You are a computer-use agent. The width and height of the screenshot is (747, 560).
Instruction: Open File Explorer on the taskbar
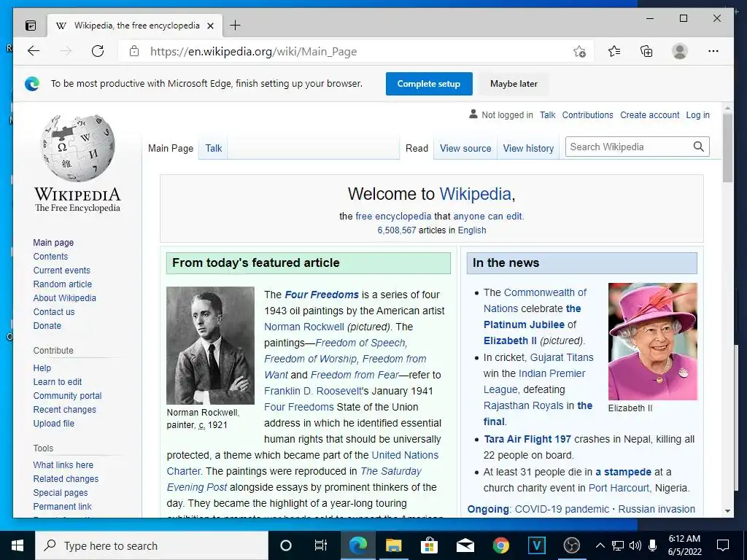pos(393,545)
